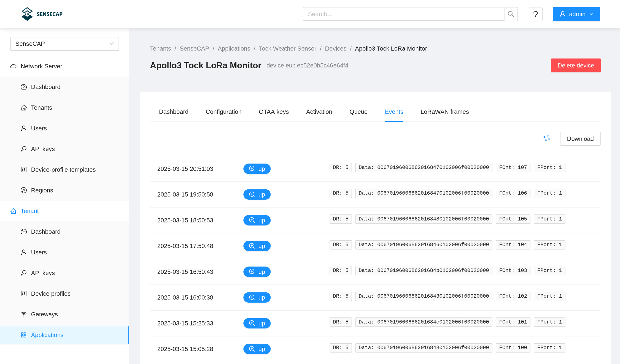Open up event at 20:51:03
The image size is (620, 364).
257,169
